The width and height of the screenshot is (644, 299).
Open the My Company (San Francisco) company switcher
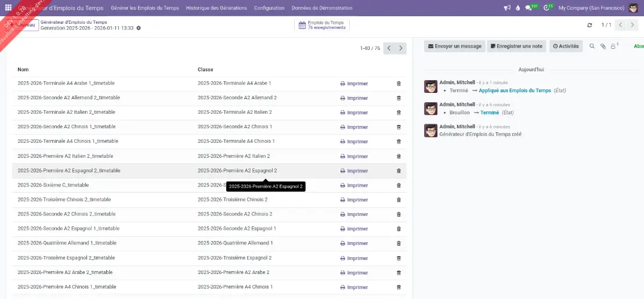pos(591,8)
